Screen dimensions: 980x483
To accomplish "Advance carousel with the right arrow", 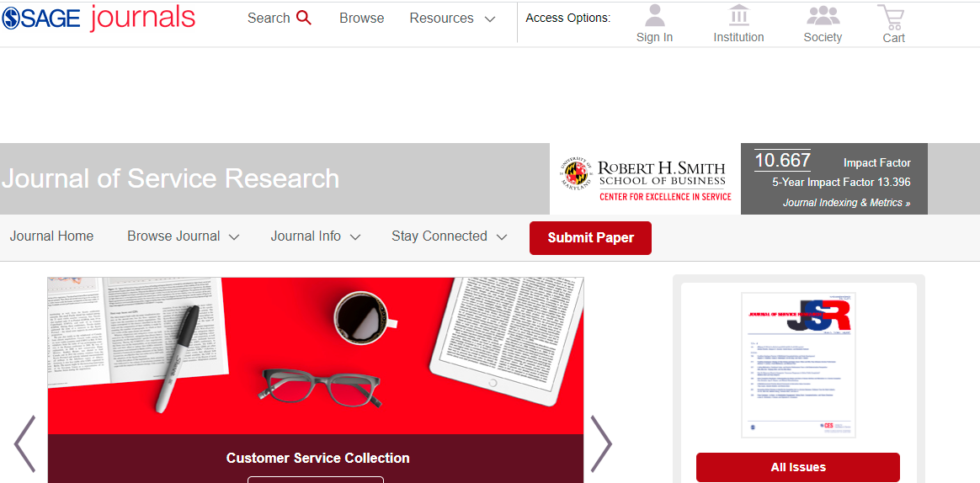I will click(601, 443).
